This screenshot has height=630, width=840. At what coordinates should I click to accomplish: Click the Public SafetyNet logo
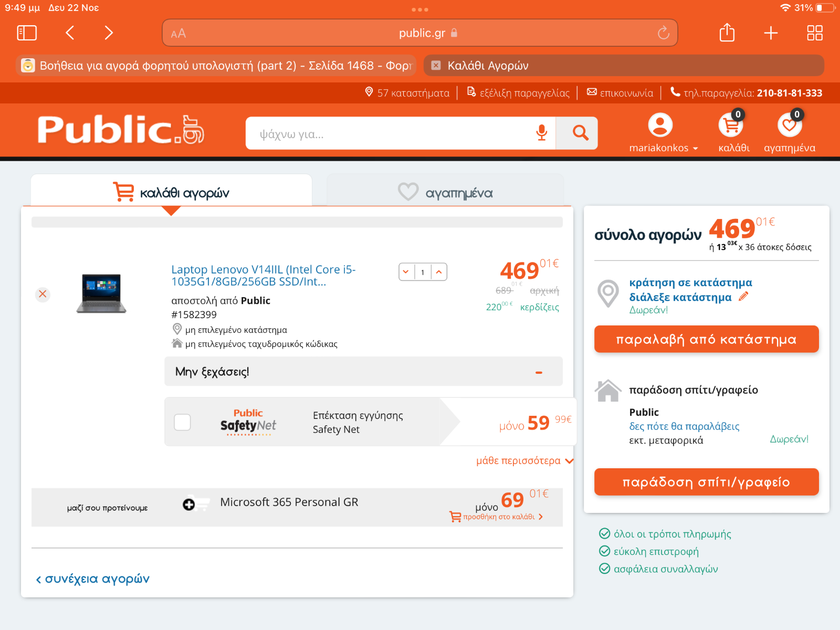[x=248, y=422]
